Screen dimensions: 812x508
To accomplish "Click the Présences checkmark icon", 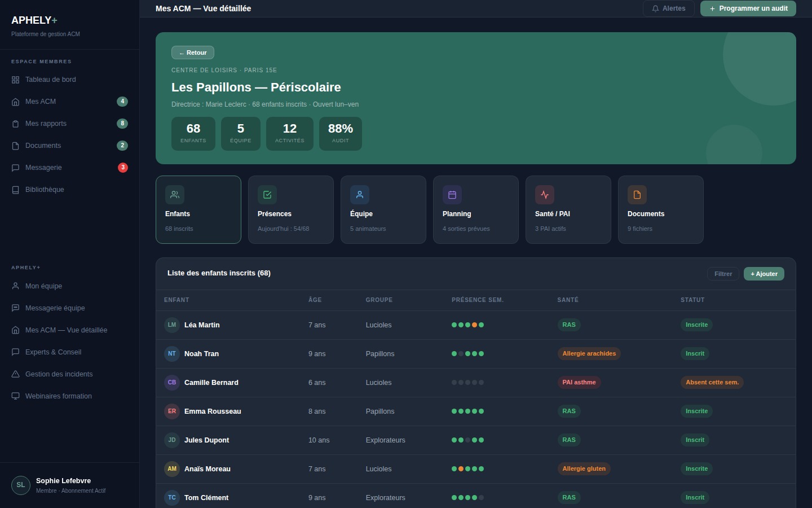I will [267, 195].
